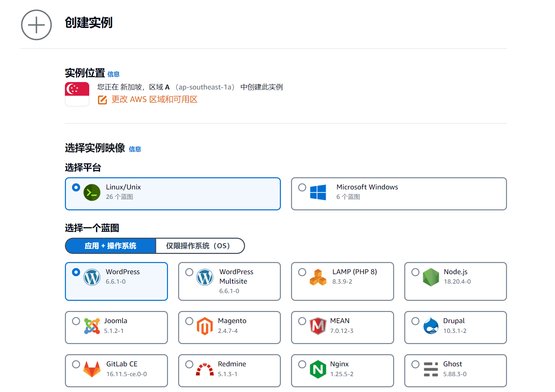The width and height of the screenshot is (555, 392).
Task: Select the 应用 + 操作系统 tab
Action: [x=111, y=246]
